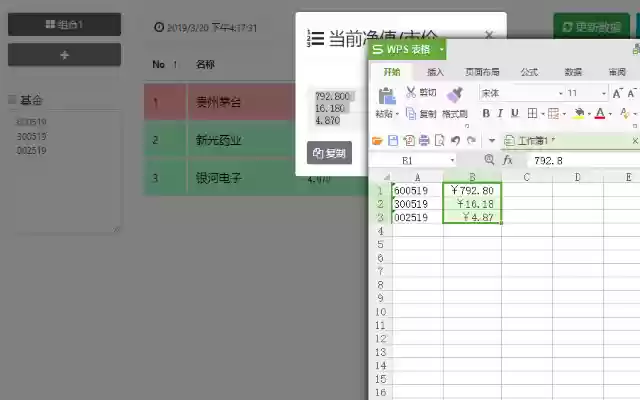Click the export document icon next to Save
The height and width of the screenshot is (400, 640).
pyautogui.click(x=409, y=141)
